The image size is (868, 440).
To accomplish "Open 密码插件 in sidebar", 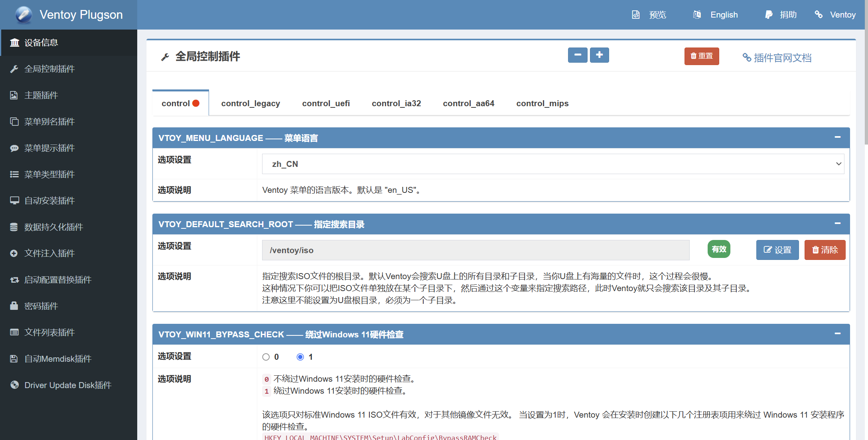I will pos(69,306).
